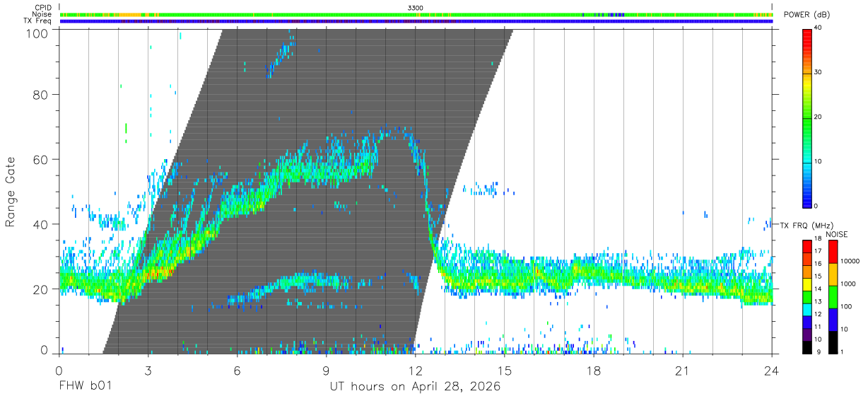Click the 20 tick on Range Gate axis

pos(40,289)
